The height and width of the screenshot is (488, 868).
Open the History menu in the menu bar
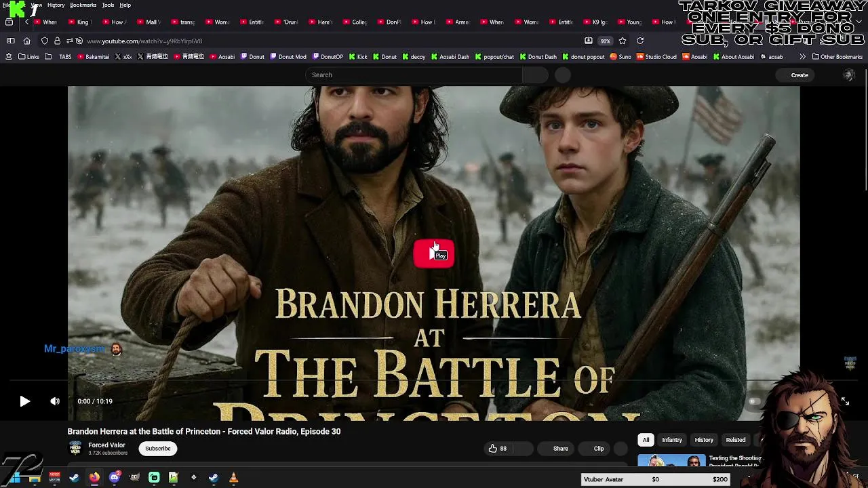56,5
